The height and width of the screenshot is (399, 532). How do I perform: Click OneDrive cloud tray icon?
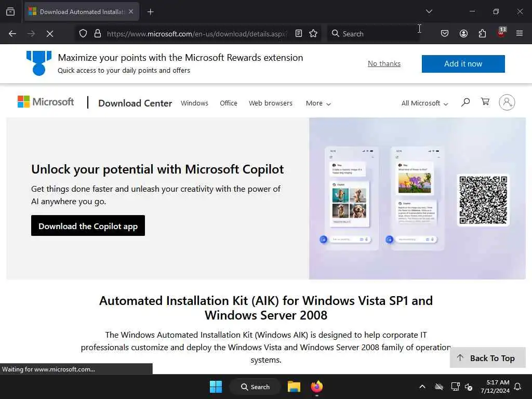point(439,387)
